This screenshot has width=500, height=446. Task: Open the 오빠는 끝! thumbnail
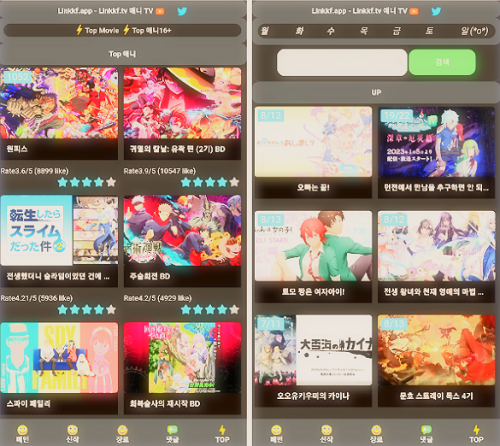click(x=313, y=142)
